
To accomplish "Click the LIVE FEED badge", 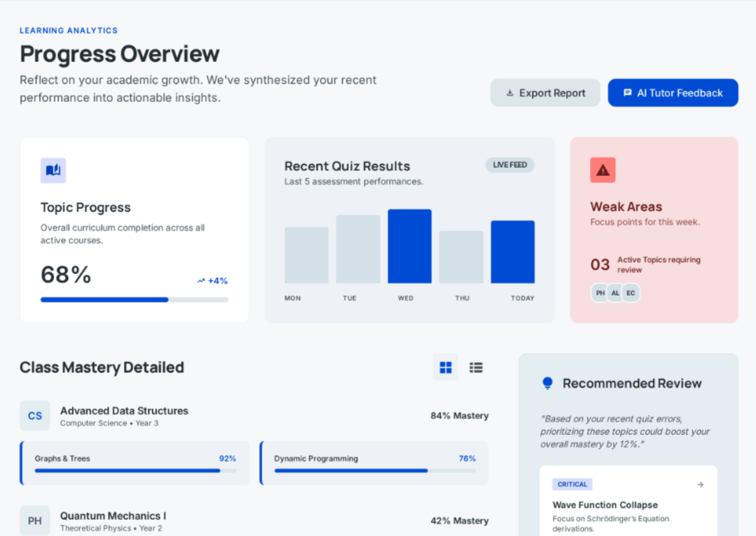I will 510,165.
